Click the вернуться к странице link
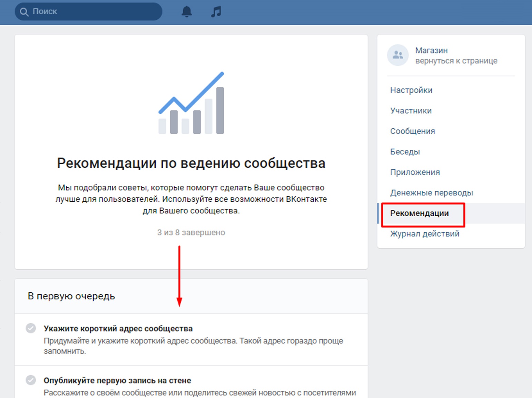Viewport: 532px width, 398px height. [x=456, y=61]
